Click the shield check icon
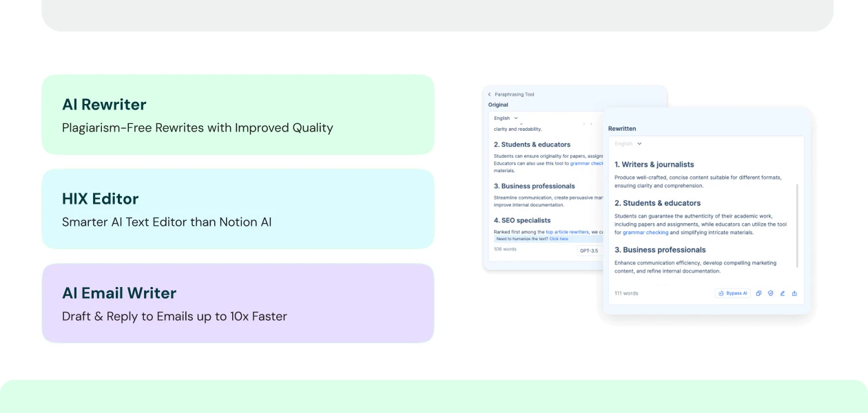Viewport: 868px width, 413px height. click(770, 293)
